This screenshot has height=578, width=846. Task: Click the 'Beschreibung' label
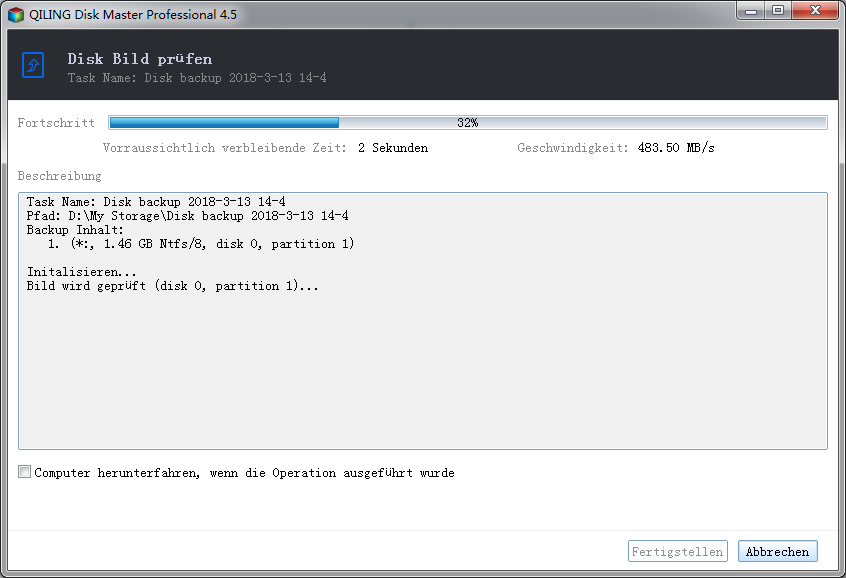coord(59,176)
